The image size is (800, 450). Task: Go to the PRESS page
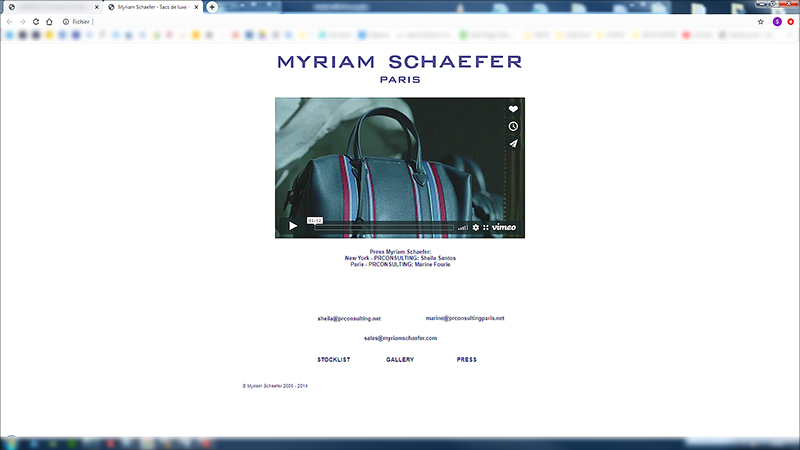(466, 359)
